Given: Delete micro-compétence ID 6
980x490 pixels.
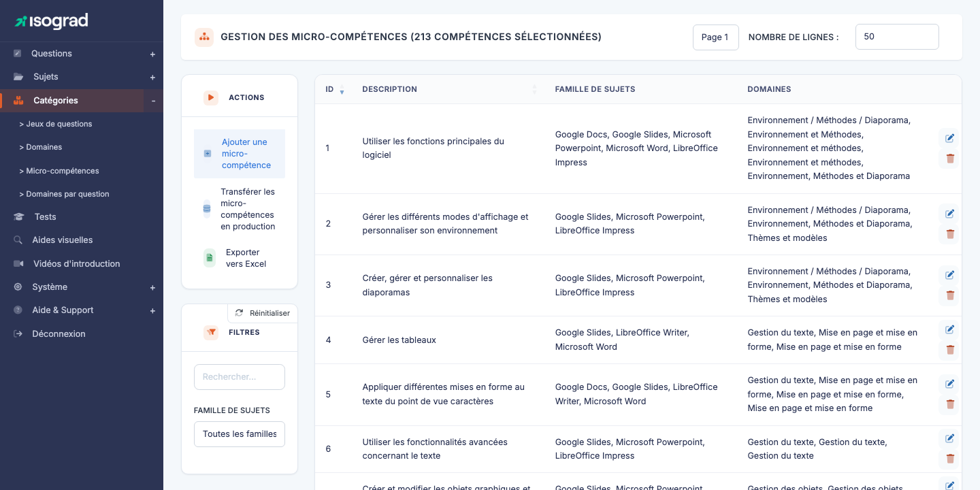Looking at the screenshot, I should 950,459.
